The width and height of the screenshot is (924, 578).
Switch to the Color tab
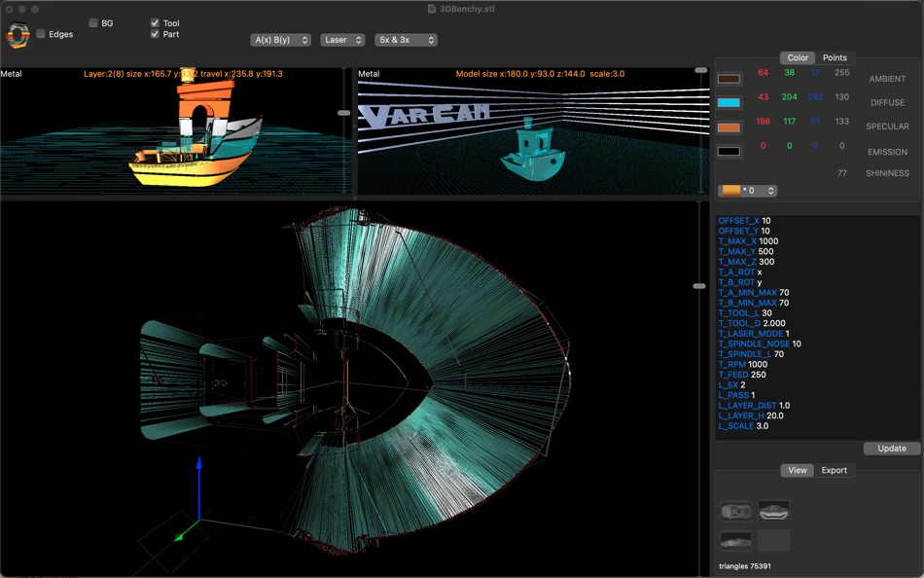click(798, 57)
